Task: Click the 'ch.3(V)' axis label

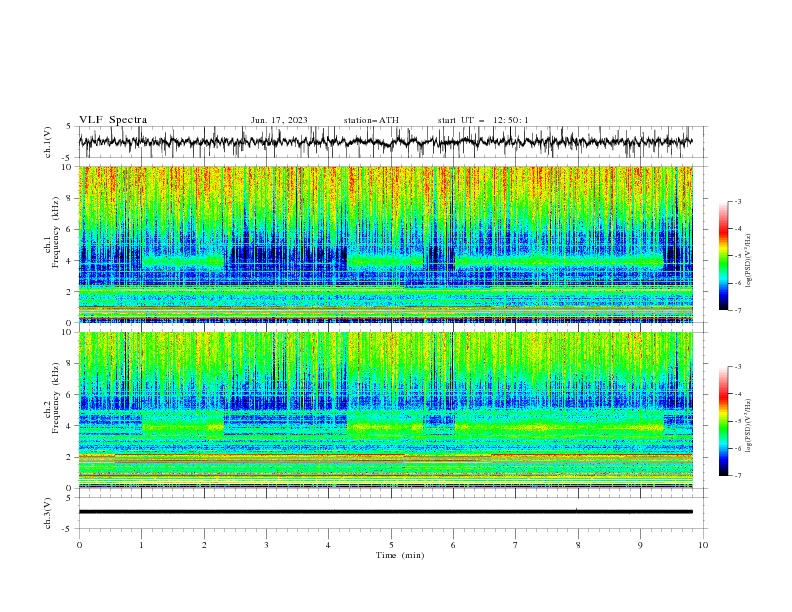Action: [x=48, y=513]
